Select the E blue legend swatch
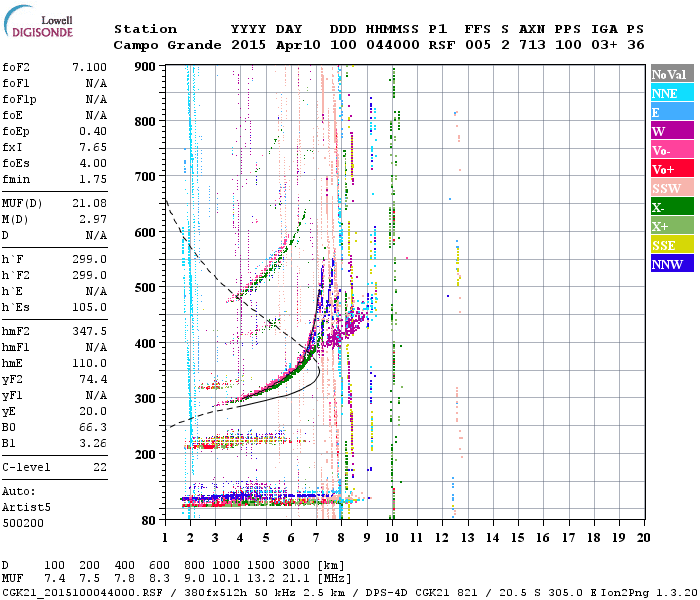 click(x=672, y=112)
